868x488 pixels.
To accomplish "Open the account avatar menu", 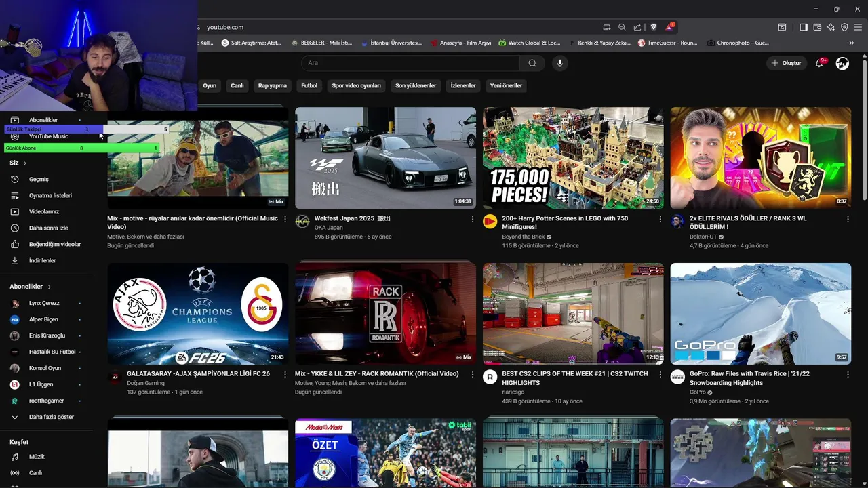I will (x=842, y=63).
